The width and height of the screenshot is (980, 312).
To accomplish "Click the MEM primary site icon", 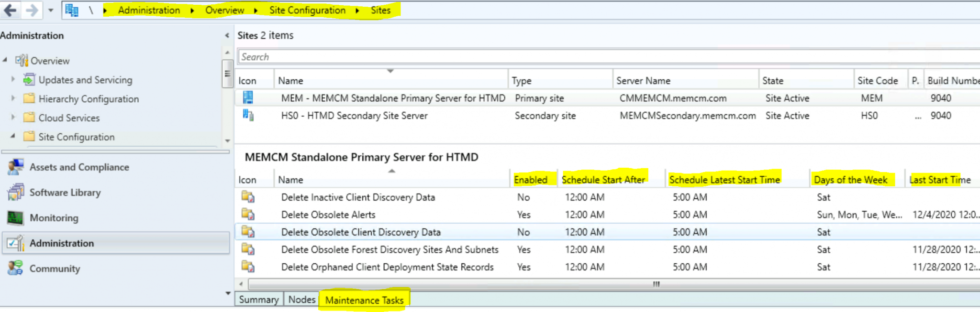I will tap(248, 97).
